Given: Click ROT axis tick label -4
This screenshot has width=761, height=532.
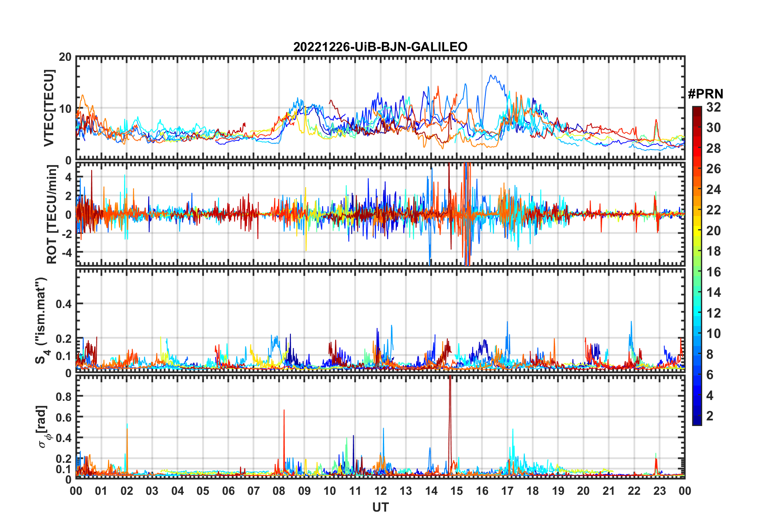Looking at the screenshot, I should tap(66, 253).
